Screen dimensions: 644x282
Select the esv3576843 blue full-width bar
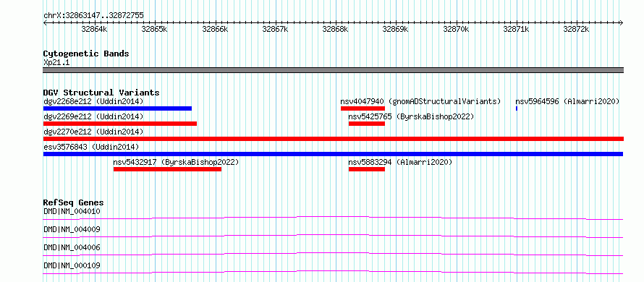click(x=333, y=154)
